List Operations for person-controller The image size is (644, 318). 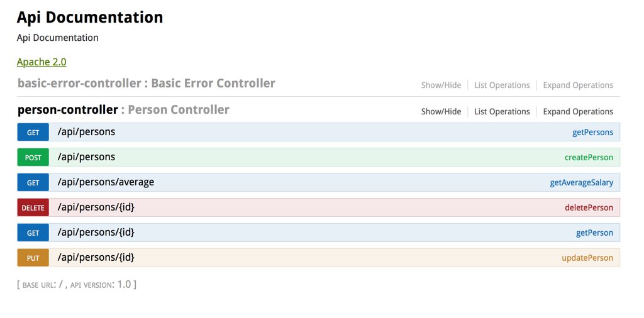pos(502,112)
